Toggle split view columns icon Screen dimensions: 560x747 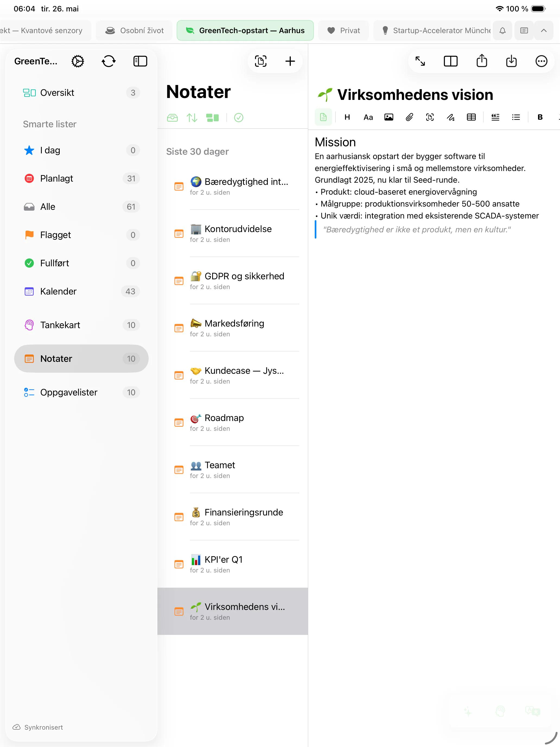pyautogui.click(x=450, y=61)
